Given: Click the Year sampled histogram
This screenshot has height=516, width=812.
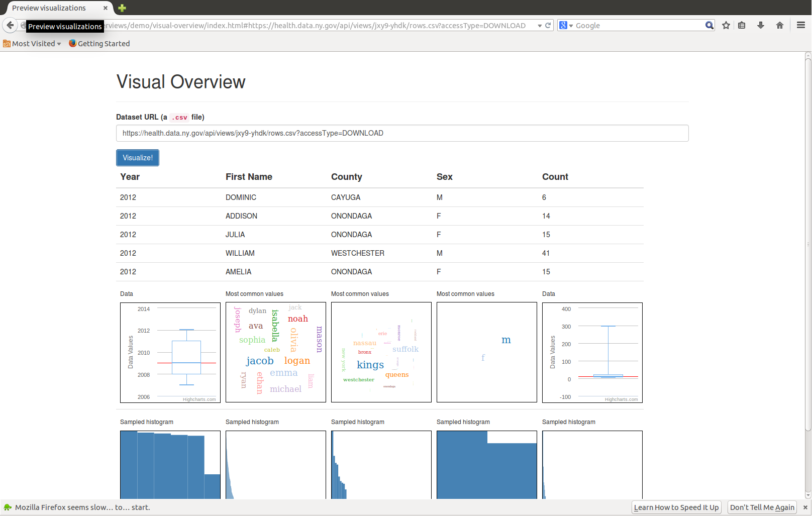Looking at the screenshot, I should pyautogui.click(x=170, y=465).
